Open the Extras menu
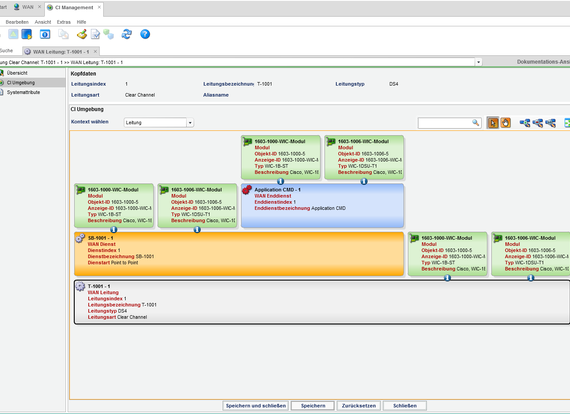Image resolution: width=570 pixels, height=414 pixels. (64, 22)
